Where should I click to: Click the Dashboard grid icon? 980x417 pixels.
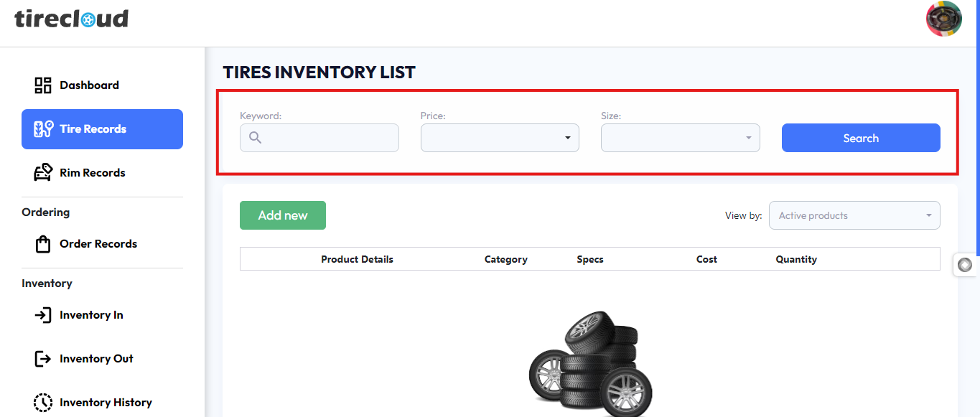point(43,85)
